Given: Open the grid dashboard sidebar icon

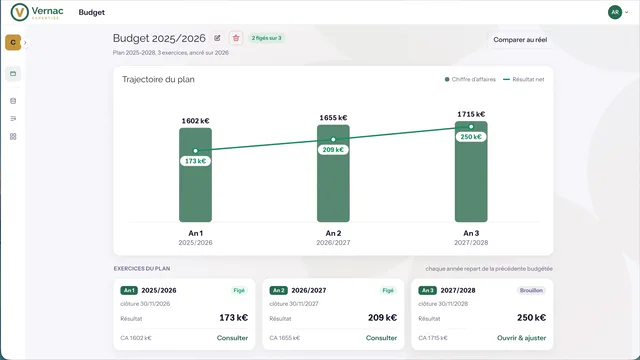Looking at the screenshot, I should 13,136.
